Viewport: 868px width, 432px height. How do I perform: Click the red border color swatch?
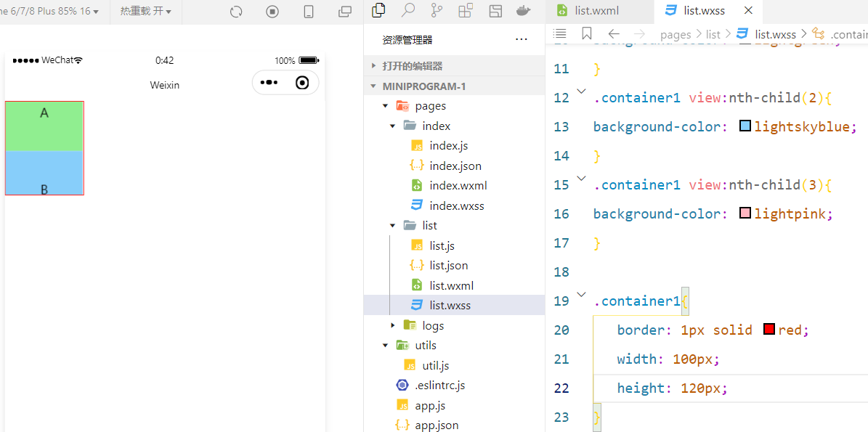pyautogui.click(x=769, y=330)
